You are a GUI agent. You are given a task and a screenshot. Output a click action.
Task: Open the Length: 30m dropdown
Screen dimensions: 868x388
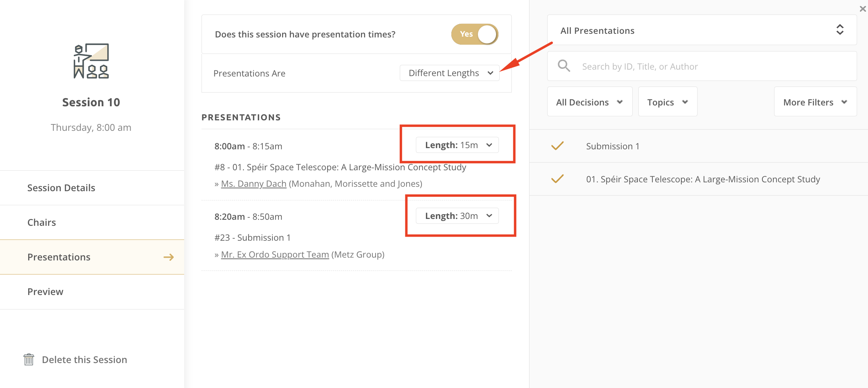click(x=457, y=216)
